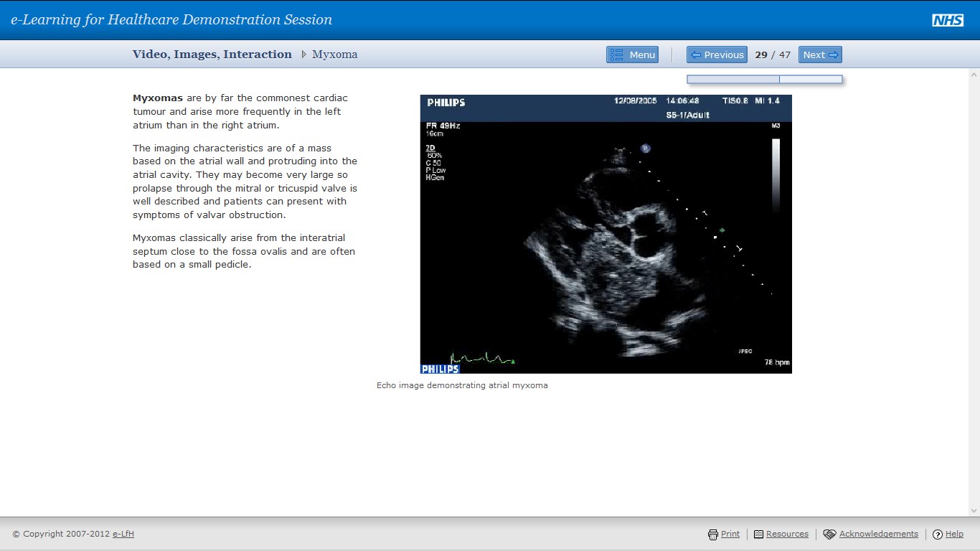
Task: Click the session progress bar
Action: point(764,79)
